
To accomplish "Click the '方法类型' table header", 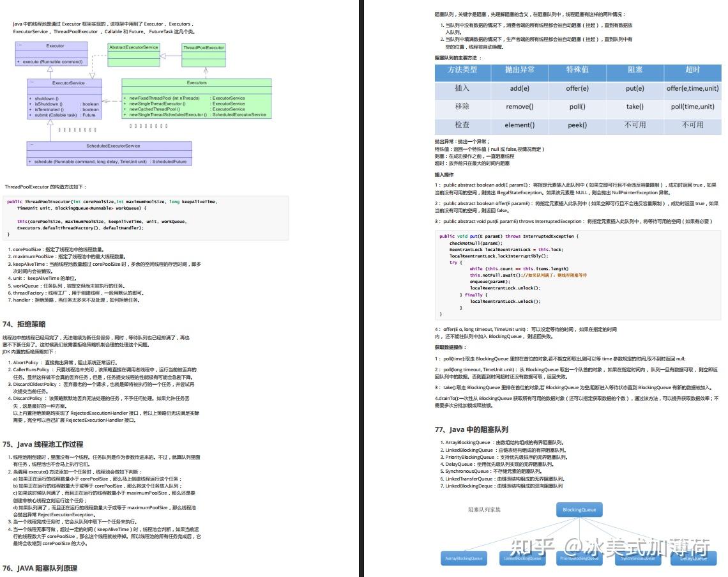I will point(462,70).
